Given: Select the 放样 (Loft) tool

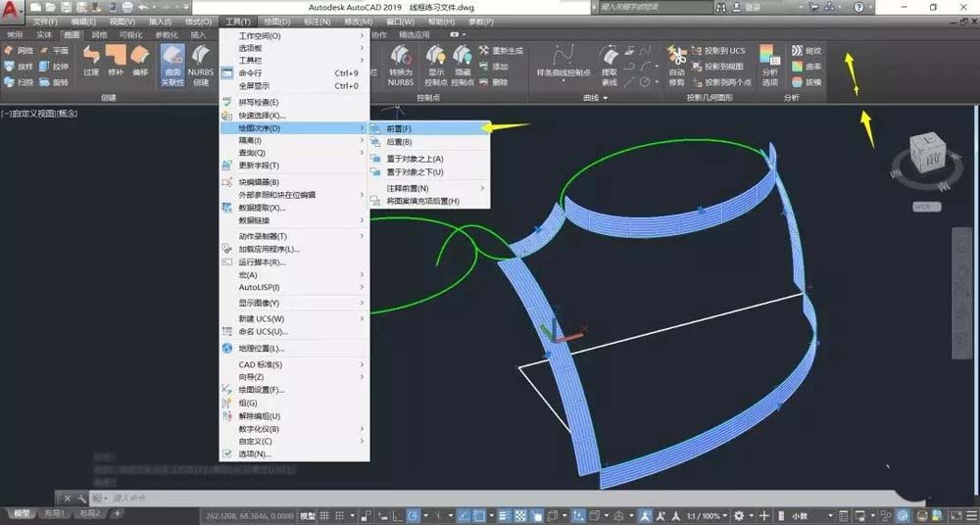Looking at the screenshot, I should tap(19, 67).
